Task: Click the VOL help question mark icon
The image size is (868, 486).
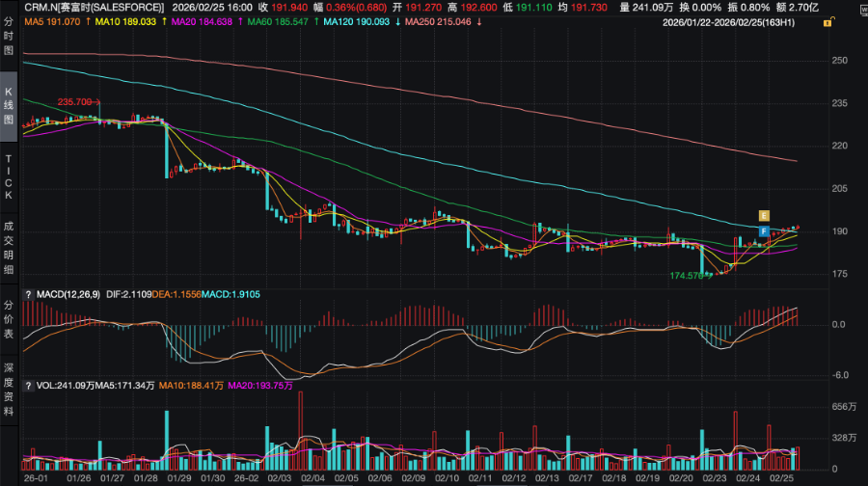Action: (x=29, y=385)
